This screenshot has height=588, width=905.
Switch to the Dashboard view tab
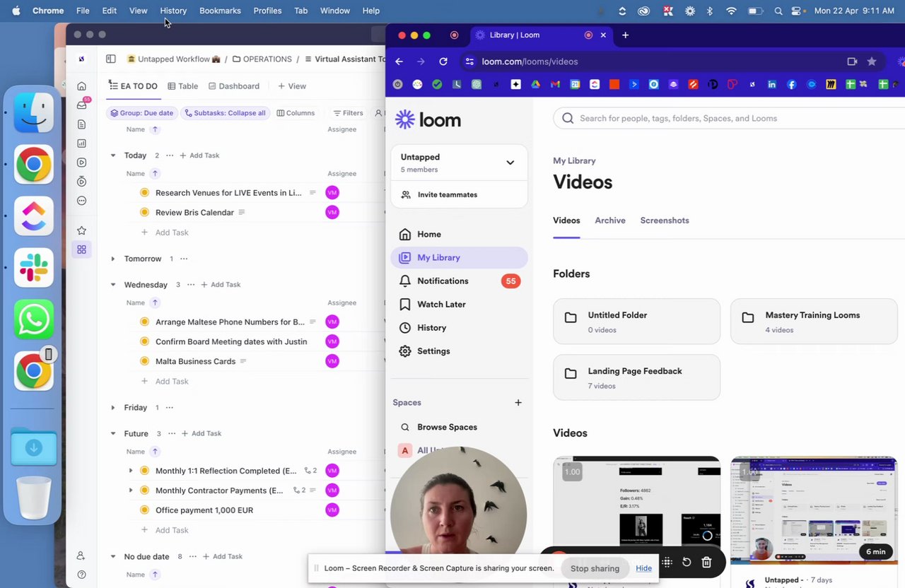coord(233,86)
